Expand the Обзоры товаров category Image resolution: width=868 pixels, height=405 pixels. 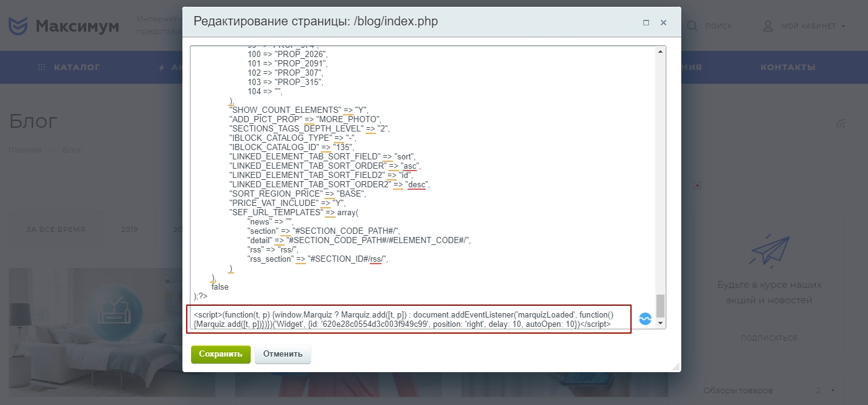pyautogui.click(x=833, y=391)
